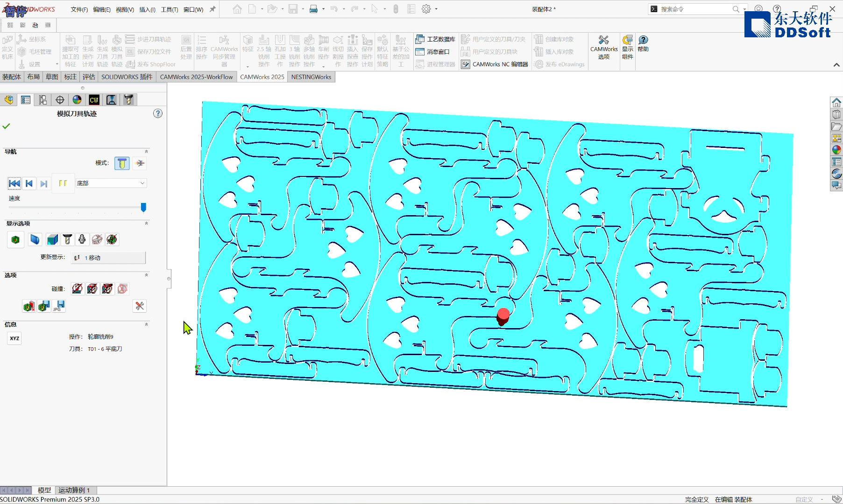Open DimXpertManager crosshair tab

[60, 100]
